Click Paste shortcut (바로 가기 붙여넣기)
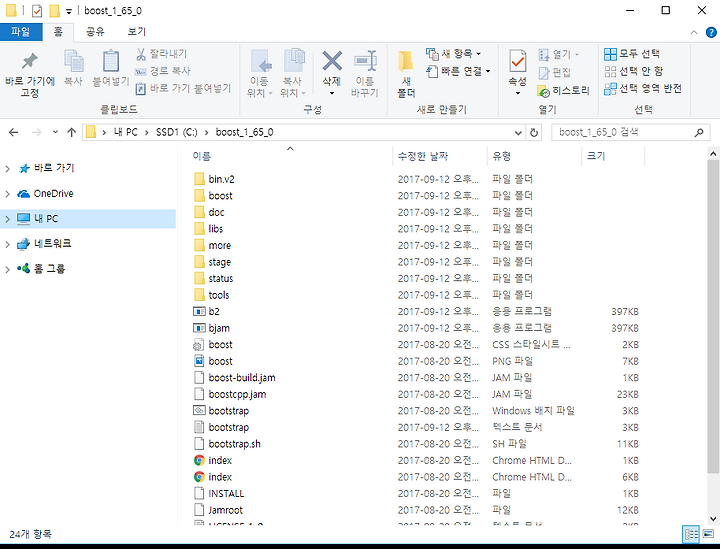The height and width of the screenshot is (549, 720). (x=183, y=88)
